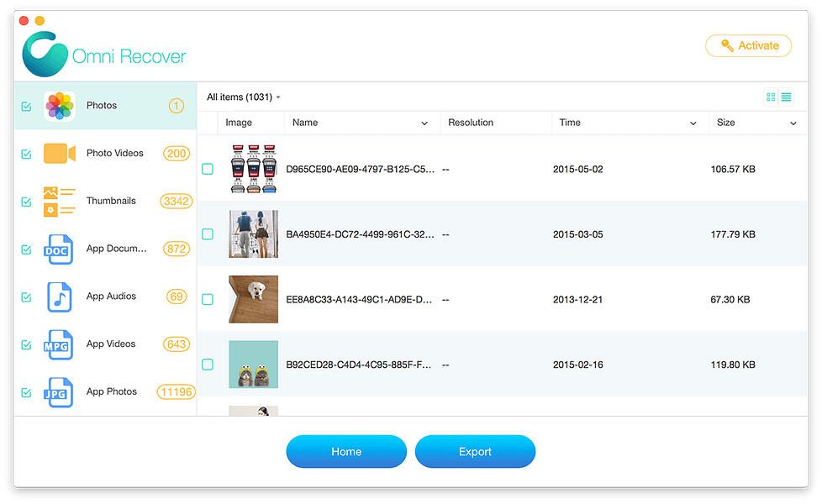The image size is (822, 504).
Task: Click the date 2015-02-16
Action: [577, 365]
